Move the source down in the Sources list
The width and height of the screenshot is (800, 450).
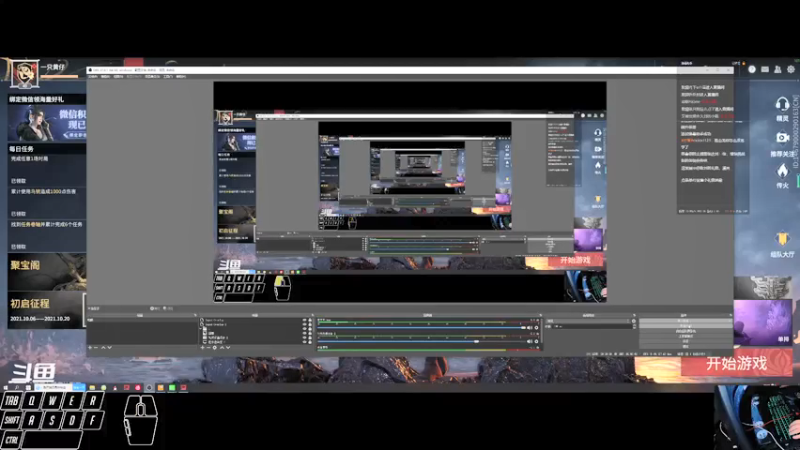point(228,348)
